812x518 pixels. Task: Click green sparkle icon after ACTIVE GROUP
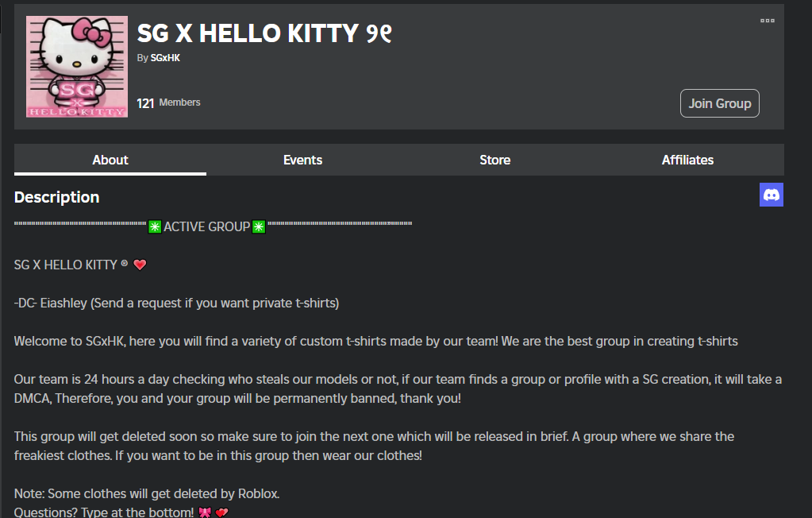259,227
